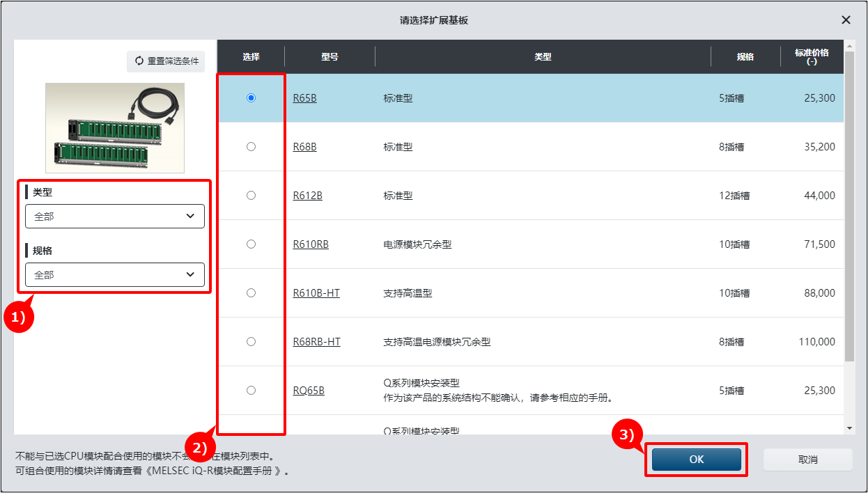Open the R65B model link
The image size is (868, 493).
tap(304, 98)
